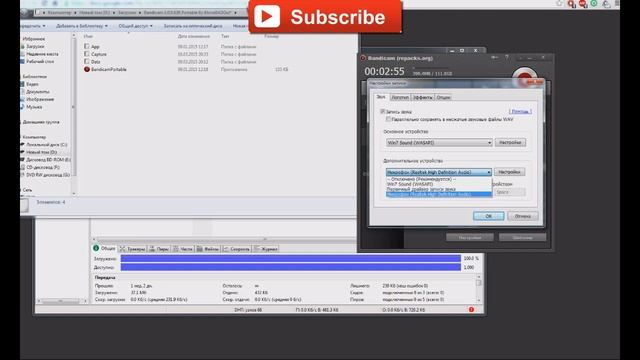This screenshot has width=640, height=360.
Task: Open the Скорость tab in uTorrent
Action: (x=236, y=249)
